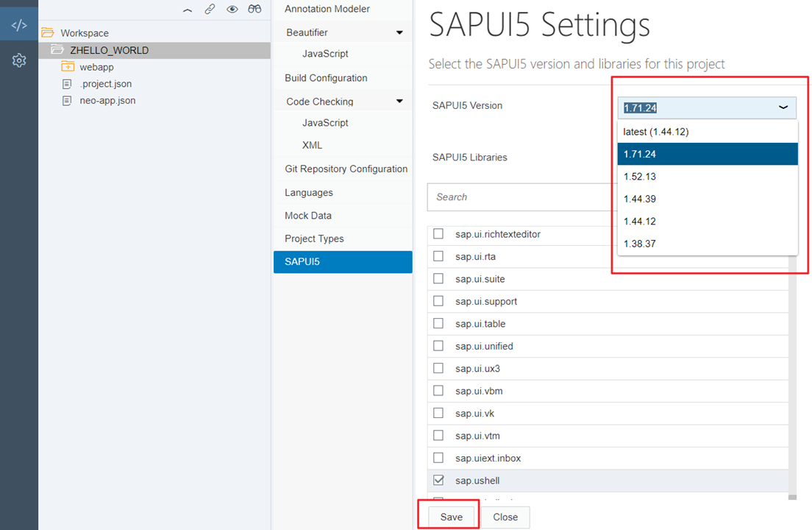Check the sap.ui.unified checkbox
Viewport: 812px width, 530px height.
coord(438,345)
